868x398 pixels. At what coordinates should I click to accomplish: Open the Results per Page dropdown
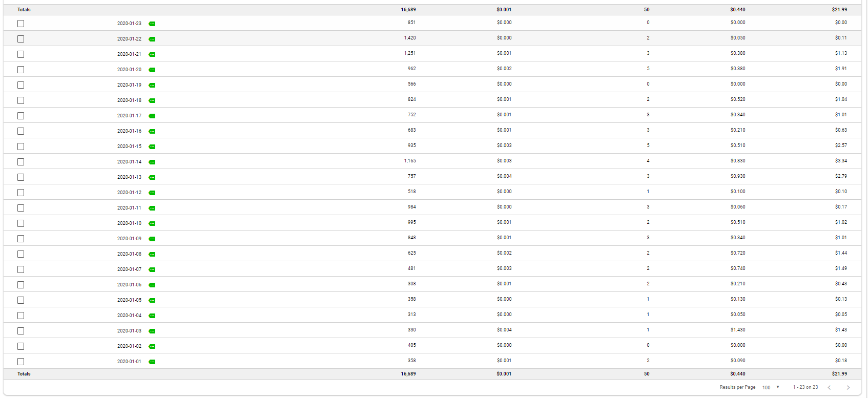coord(771,388)
